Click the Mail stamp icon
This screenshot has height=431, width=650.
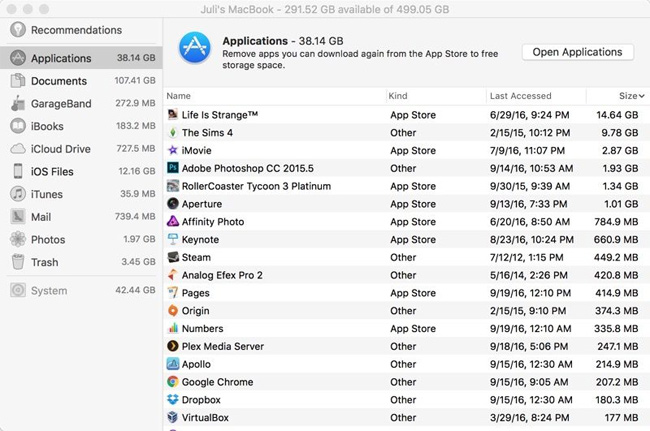pos(18,216)
